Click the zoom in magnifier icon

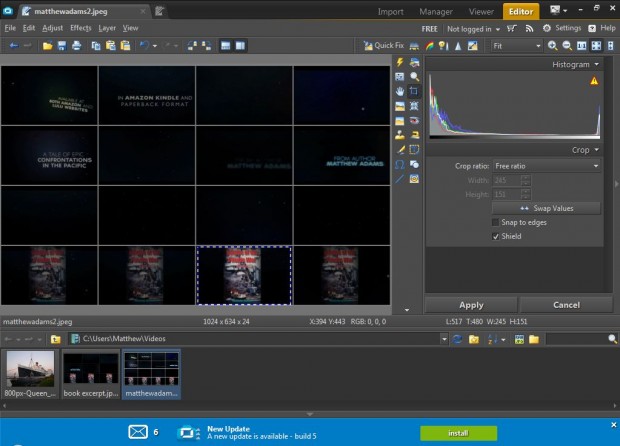552,46
